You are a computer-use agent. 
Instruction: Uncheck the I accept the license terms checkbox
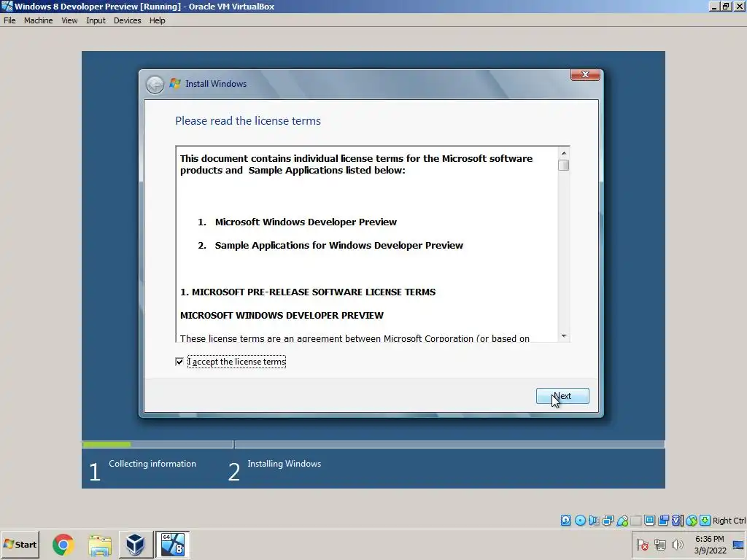(x=179, y=362)
